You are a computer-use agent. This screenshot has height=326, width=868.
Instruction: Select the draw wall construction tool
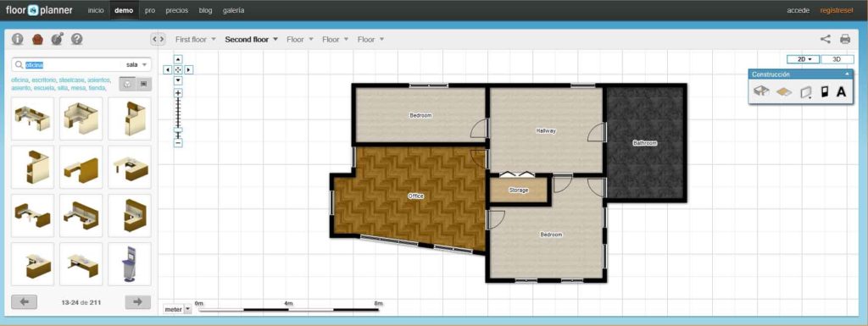805,91
